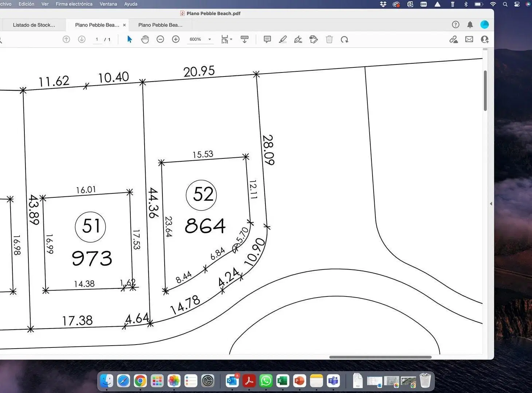532x393 pixels.
Task: Click the lot number 51 circle
Action: pyautogui.click(x=90, y=227)
